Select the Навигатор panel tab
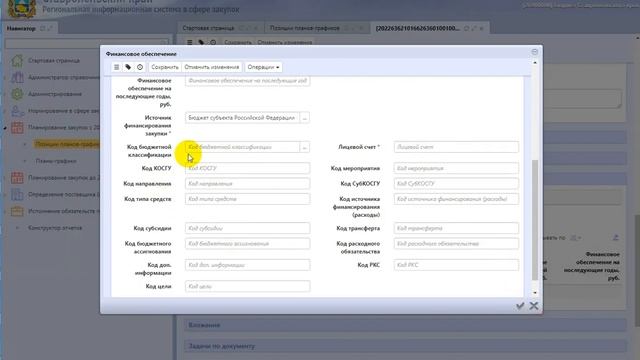Viewport: 640px width, 360px height. 21,29
